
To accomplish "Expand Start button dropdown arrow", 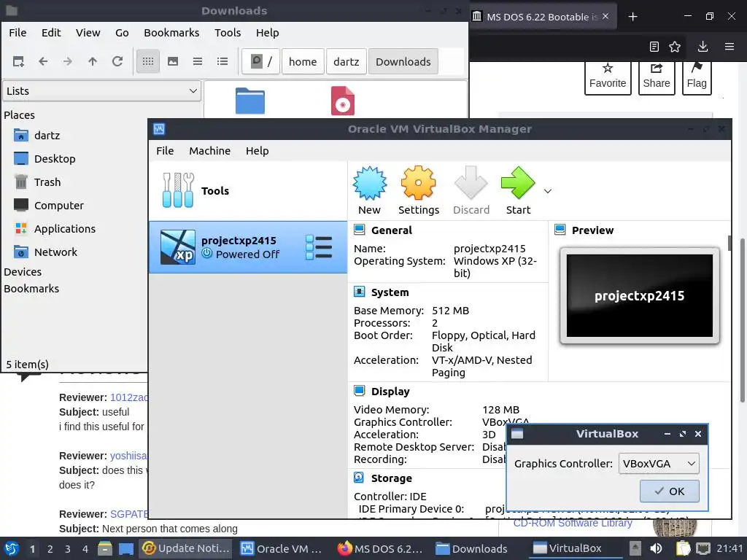I will pos(548,191).
